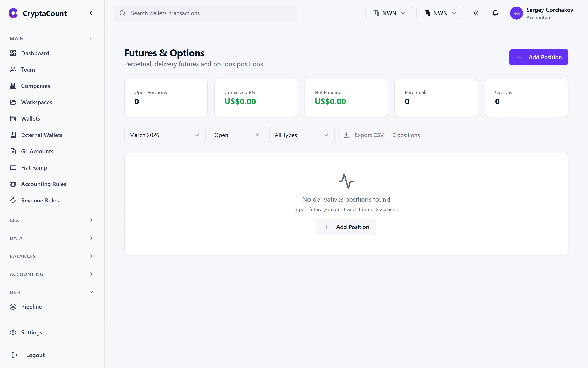Open the second NWN selector chevron
The width and height of the screenshot is (588, 368).
pyautogui.click(x=454, y=13)
